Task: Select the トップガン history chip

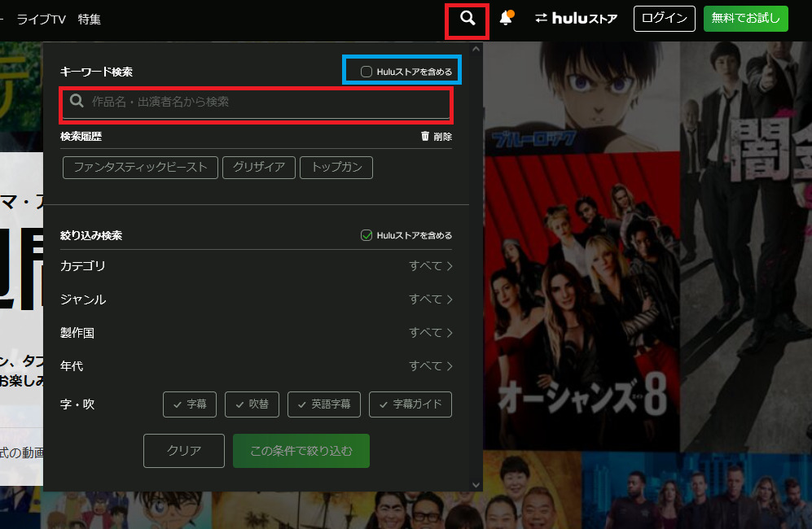Action: click(x=336, y=167)
